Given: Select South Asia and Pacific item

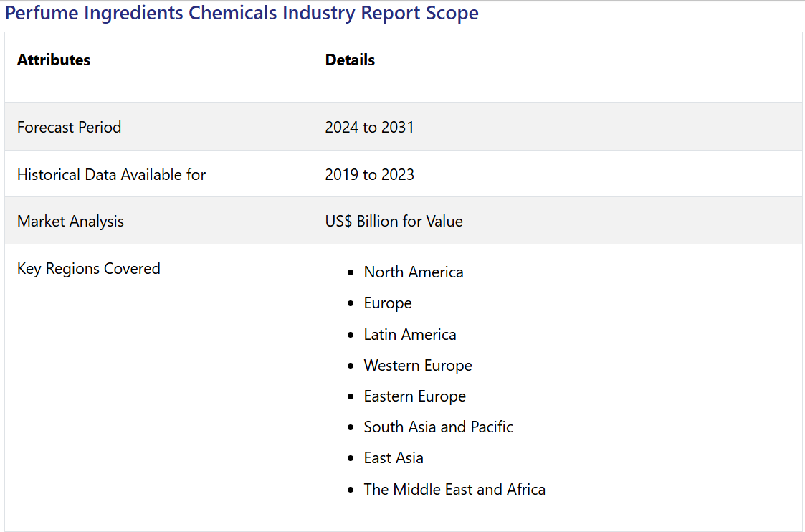Looking at the screenshot, I should 439,427.
